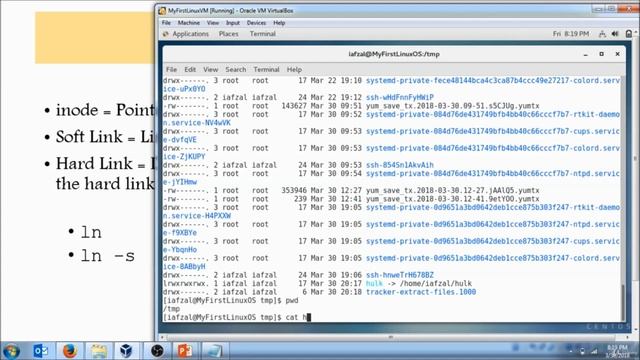Click '/home/iafzal/hulk' link target text
The height and width of the screenshot is (360, 640).
[x=436, y=283]
